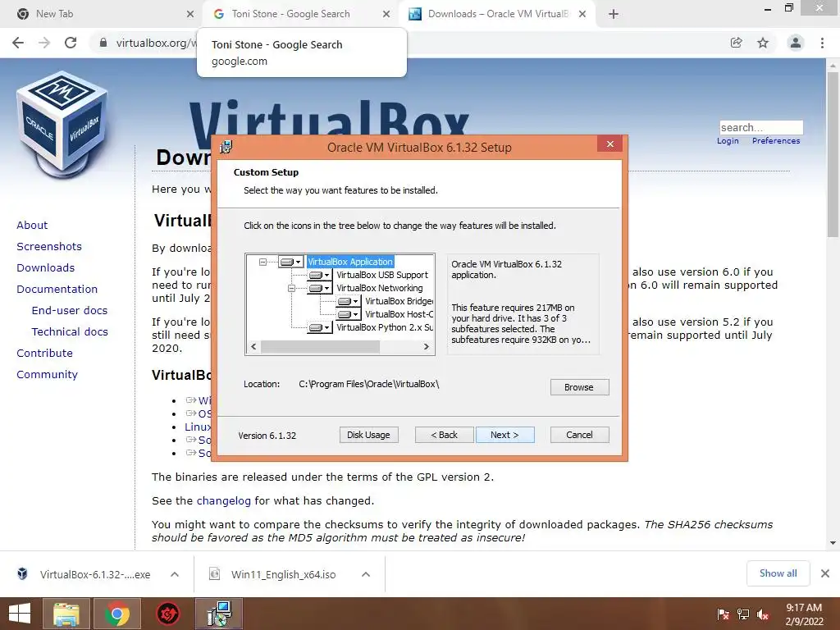Open Technical docs link

70,332
